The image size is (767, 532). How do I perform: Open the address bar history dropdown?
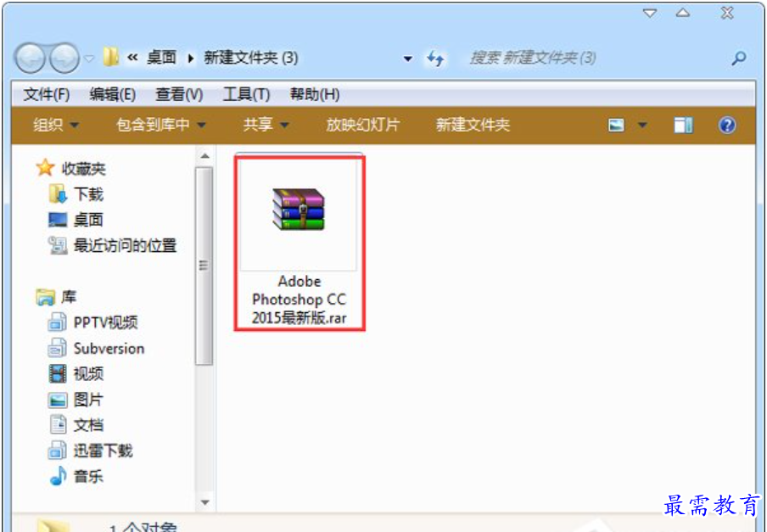click(407, 59)
